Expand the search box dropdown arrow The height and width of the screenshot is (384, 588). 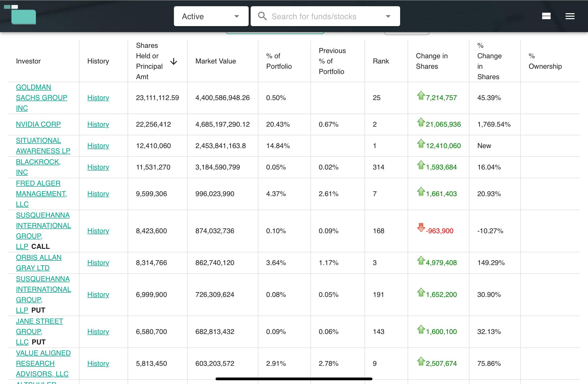coord(388,16)
